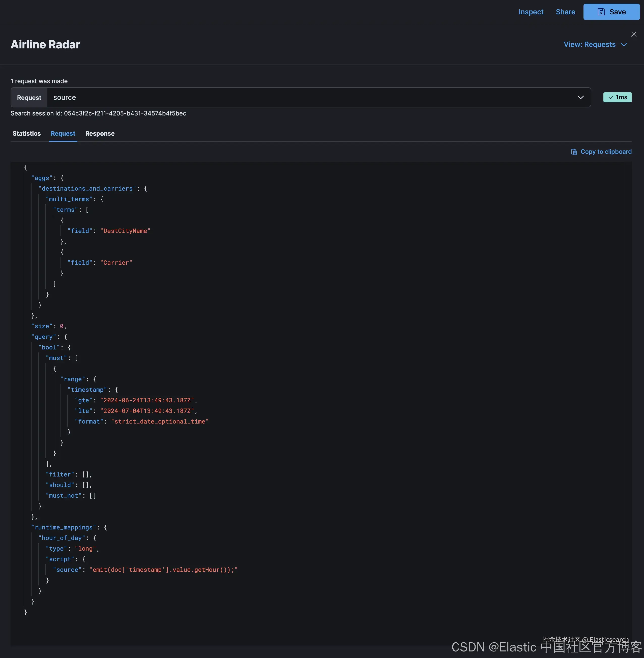Click the clipboard icon beside Copy to clipboard

click(574, 152)
